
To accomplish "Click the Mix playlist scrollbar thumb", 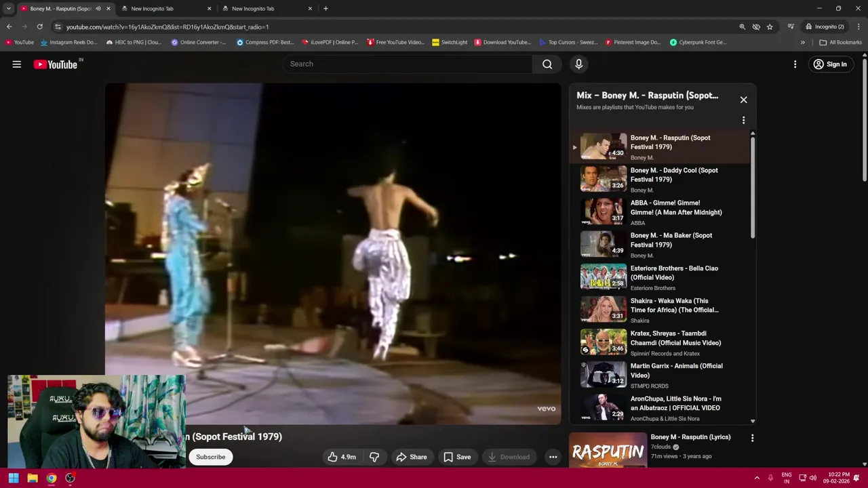I will 753,186.
